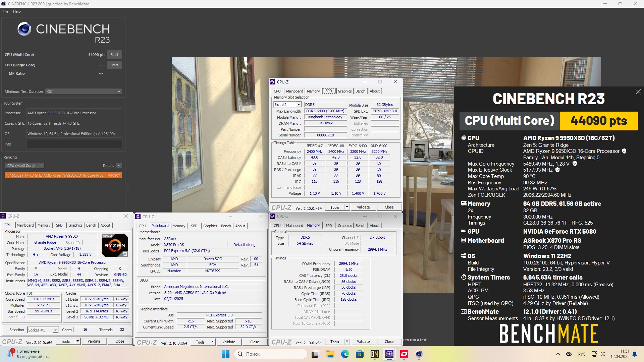
Task: Open Tools dropdown arrow in Mainboard window
Action: click(x=212, y=342)
